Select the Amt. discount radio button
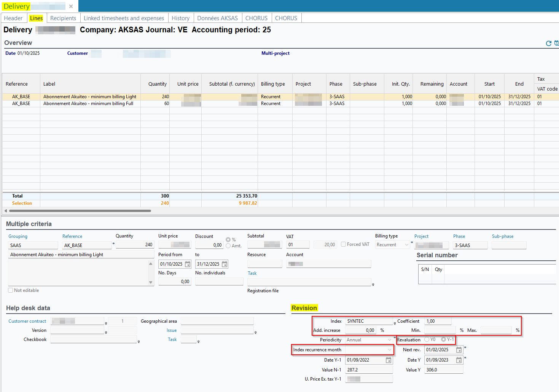 (x=228, y=246)
